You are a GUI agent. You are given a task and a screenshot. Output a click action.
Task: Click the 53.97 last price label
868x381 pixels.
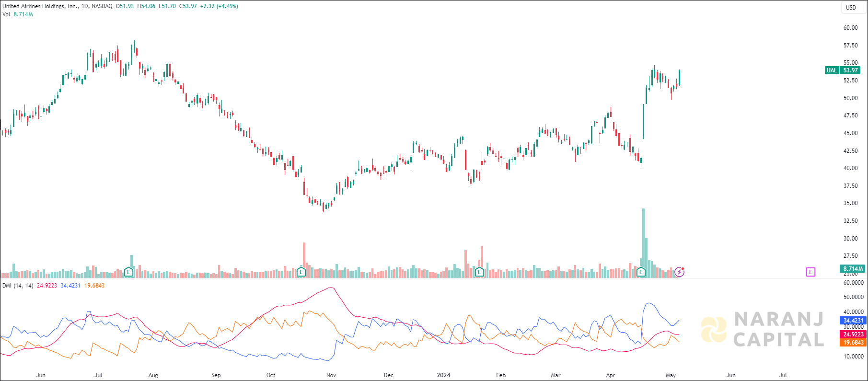(850, 70)
